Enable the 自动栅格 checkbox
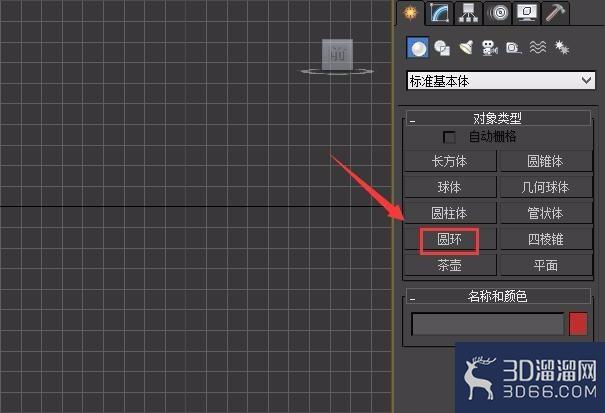Viewport: 605px width, 413px height. (x=449, y=137)
